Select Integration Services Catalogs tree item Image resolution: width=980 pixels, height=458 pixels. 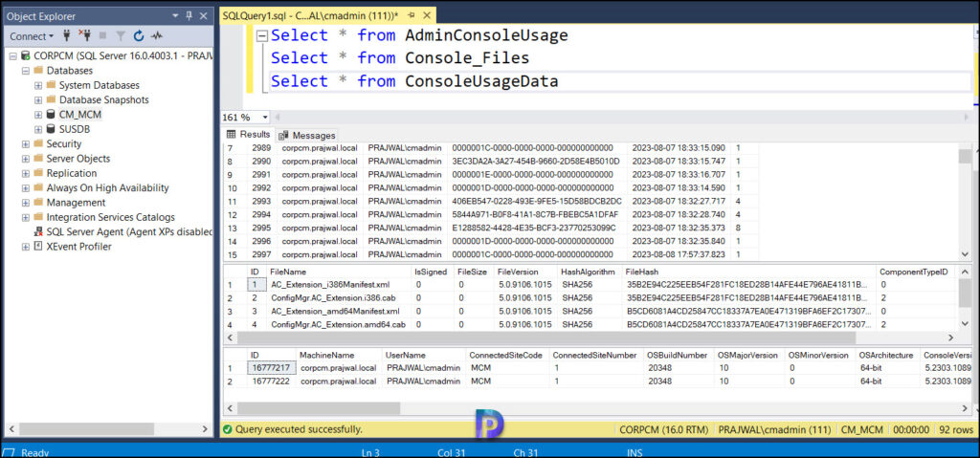point(111,217)
